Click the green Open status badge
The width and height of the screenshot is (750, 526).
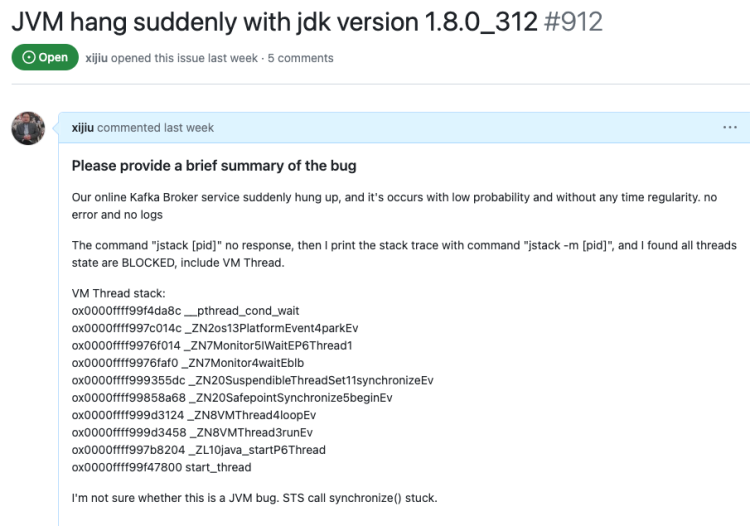pyautogui.click(x=45, y=57)
